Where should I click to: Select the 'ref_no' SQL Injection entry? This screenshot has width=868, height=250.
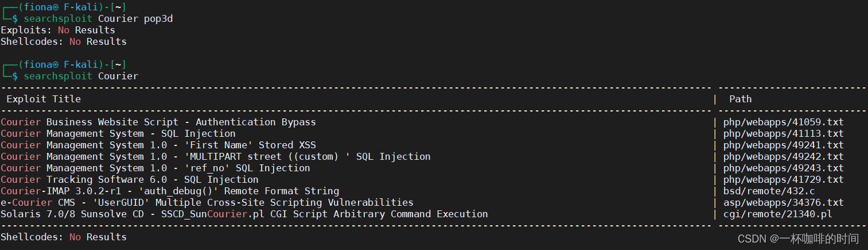[x=155, y=168]
